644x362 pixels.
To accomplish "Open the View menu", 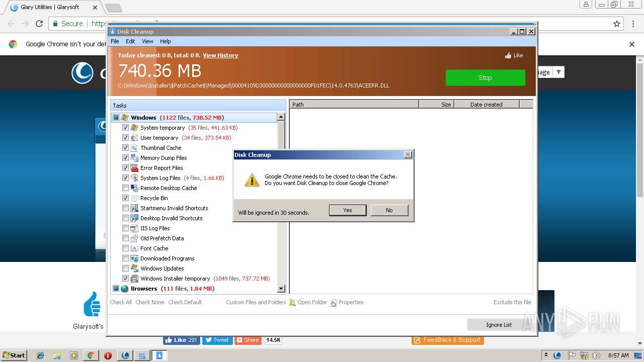I will click(x=147, y=41).
